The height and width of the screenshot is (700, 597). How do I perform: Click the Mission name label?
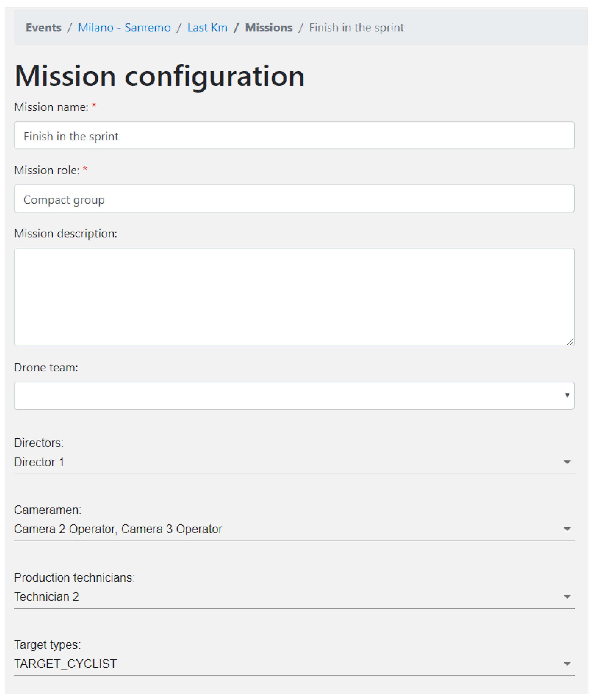pos(51,107)
